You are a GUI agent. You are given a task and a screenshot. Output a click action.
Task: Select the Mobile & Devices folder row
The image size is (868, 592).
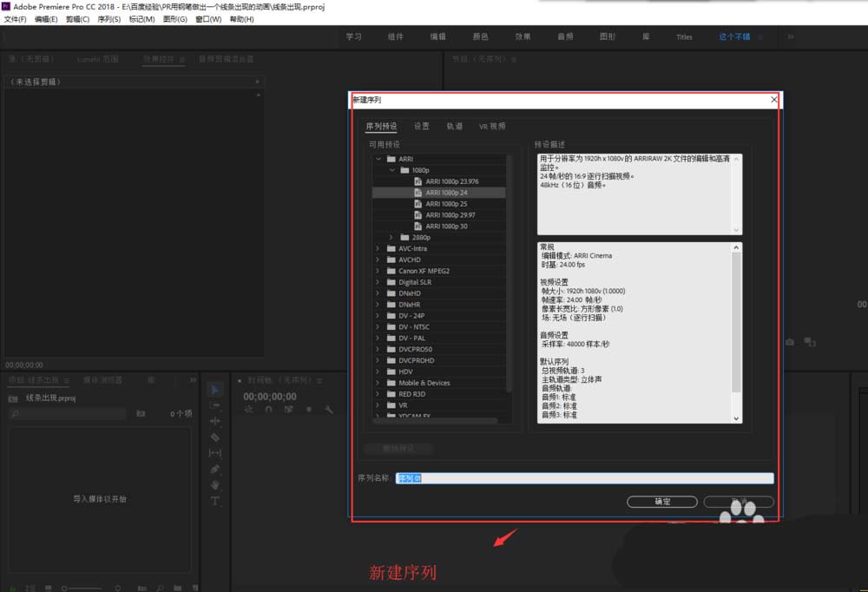[x=439, y=383]
